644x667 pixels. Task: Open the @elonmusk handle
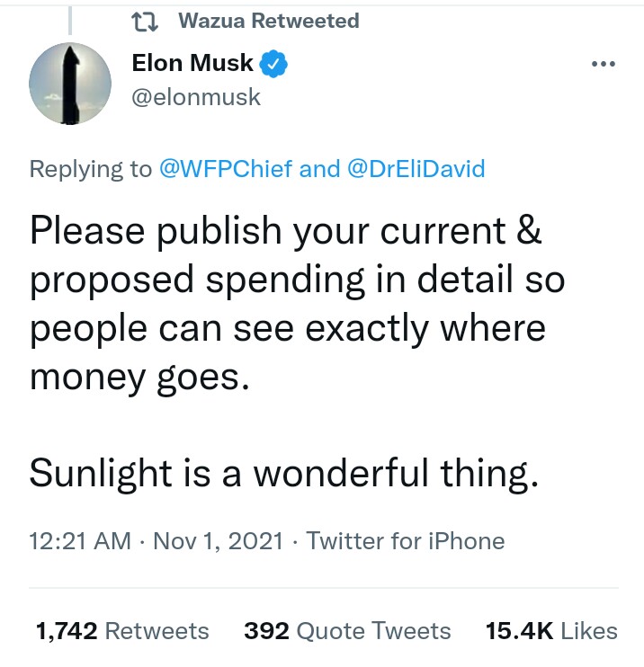click(x=196, y=96)
